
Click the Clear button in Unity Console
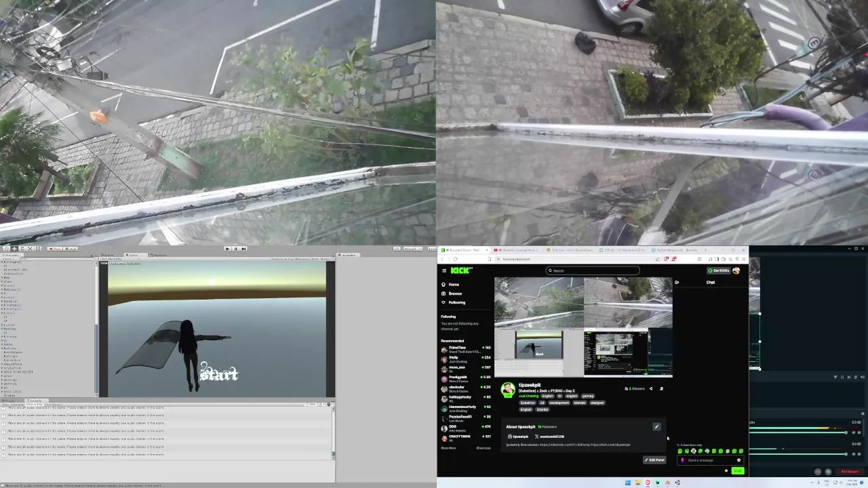tap(7, 405)
